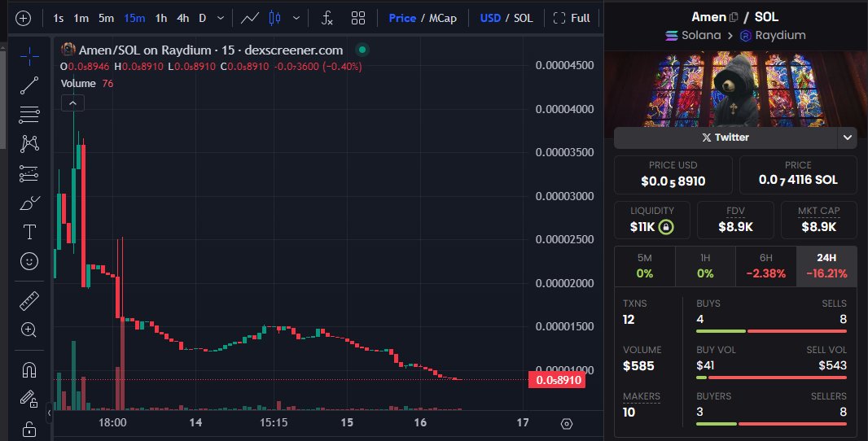This screenshot has height=441, width=868.
Task: Show prices in USD
Action: [490, 18]
